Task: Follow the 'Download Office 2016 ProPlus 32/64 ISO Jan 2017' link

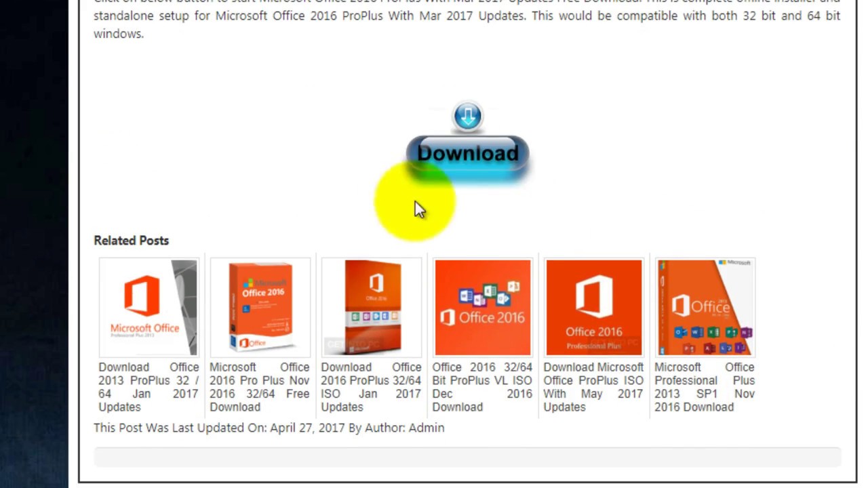Action: [x=371, y=387]
